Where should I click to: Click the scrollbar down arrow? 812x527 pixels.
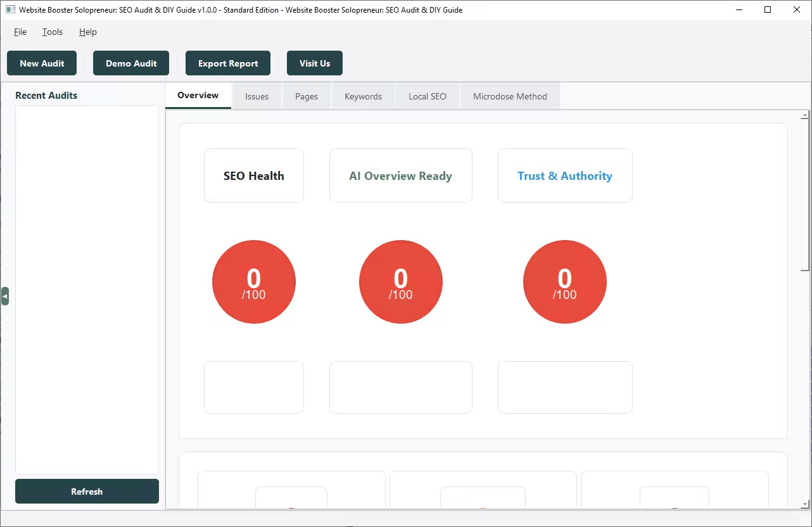click(x=805, y=504)
